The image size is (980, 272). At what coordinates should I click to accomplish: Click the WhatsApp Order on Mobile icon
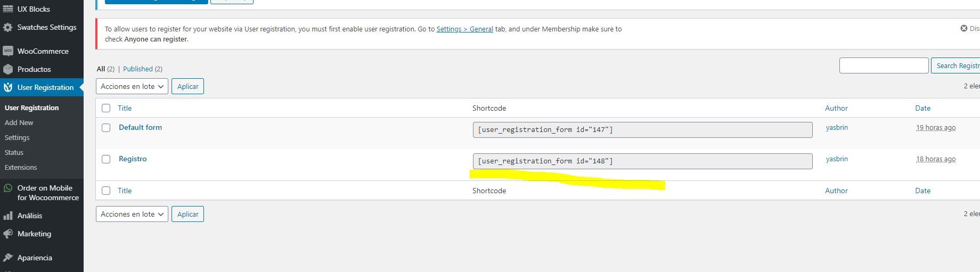8,188
